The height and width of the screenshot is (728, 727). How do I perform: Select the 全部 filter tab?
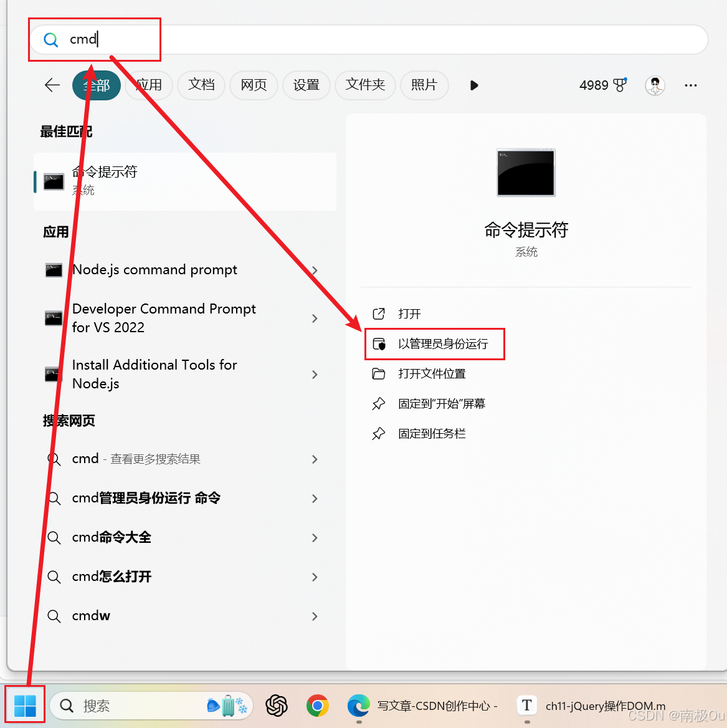click(97, 85)
